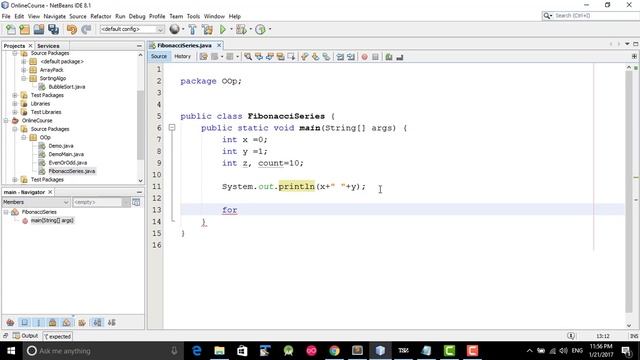Click the Redo toolbar icon
The width and height of the screenshot is (640, 360).
86,29
